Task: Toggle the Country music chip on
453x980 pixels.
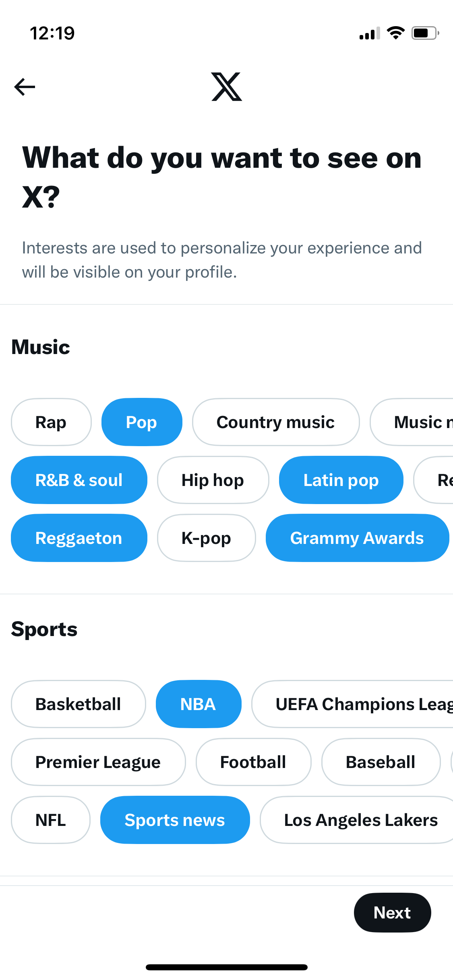Action: pyautogui.click(x=276, y=422)
